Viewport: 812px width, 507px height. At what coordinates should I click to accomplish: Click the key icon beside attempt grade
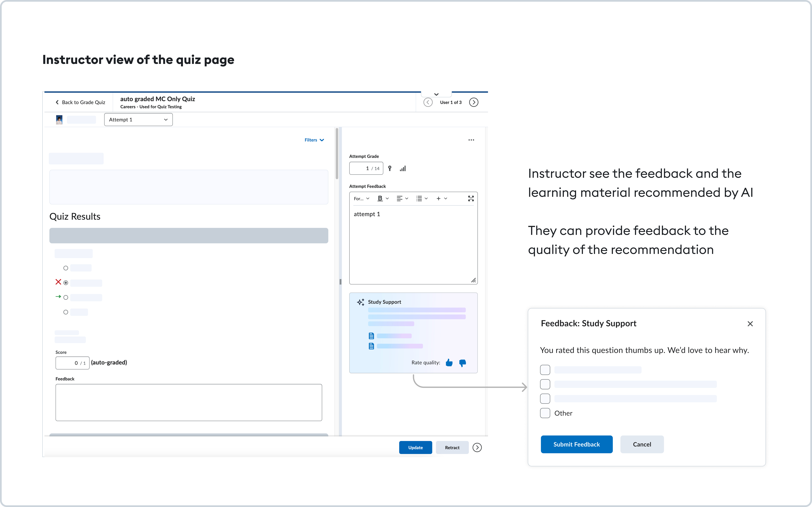[390, 168]
